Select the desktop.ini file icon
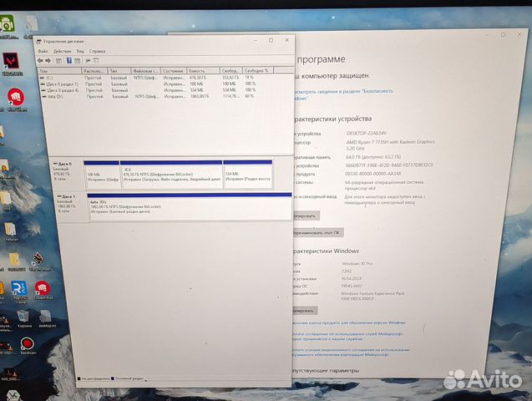The height and width of the screenshot is (401, 532). tap(47, 319)
